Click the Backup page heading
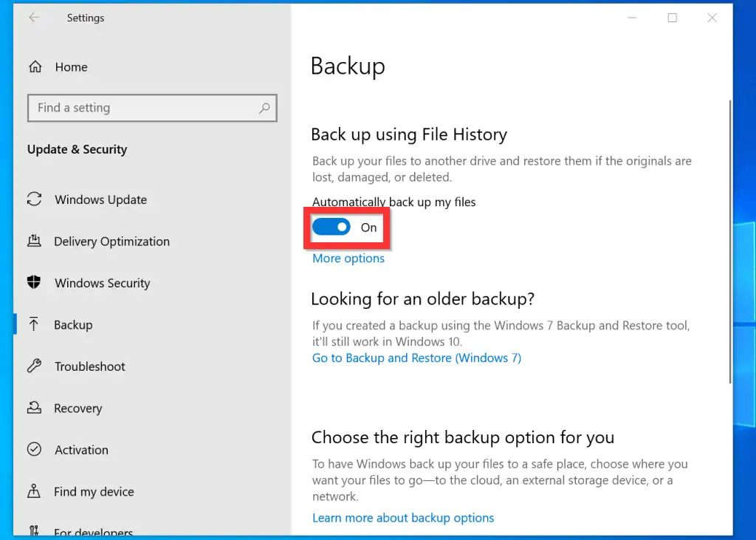 point(348,66)
